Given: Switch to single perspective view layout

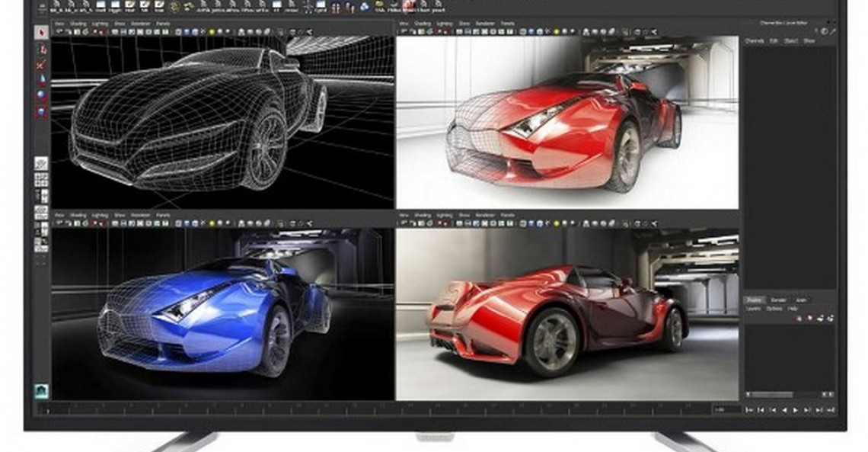Looking at the screenshot, I should 41,164.
